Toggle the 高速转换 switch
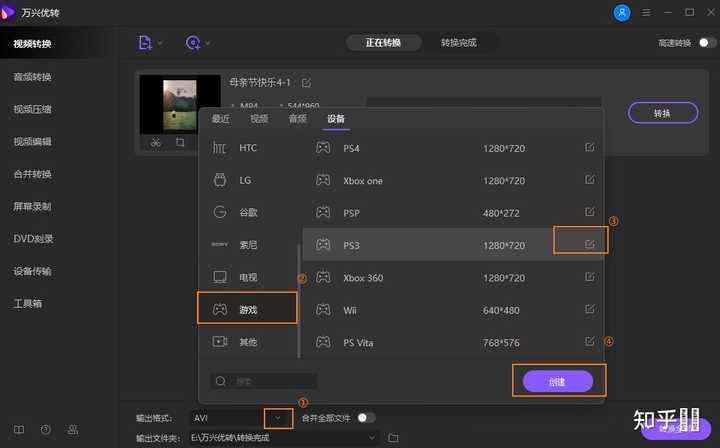The width and height of the screenshot is (720, 448). (707, 43)
